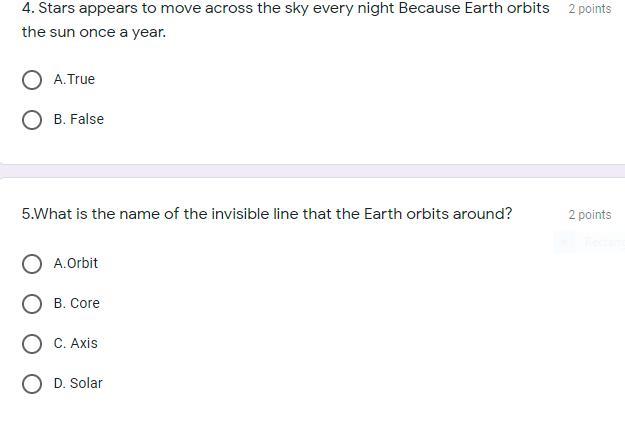Click the 'A.Orbit' label text
This screenshot has width=625, height=423.
tap(76, 264)
